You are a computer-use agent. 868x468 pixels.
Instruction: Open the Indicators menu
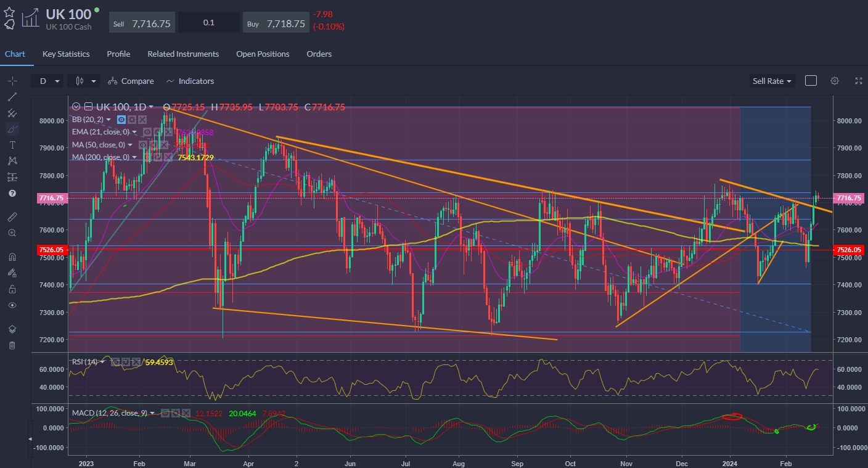[190, 81]
